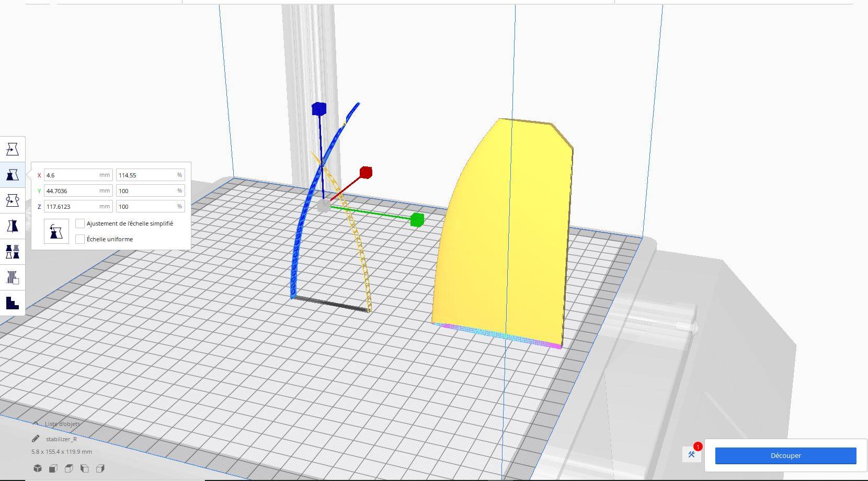The height and width of the screenshot is (481, 868).
Task: Click the Z scale percent field
Action: [x=151, y=207]
